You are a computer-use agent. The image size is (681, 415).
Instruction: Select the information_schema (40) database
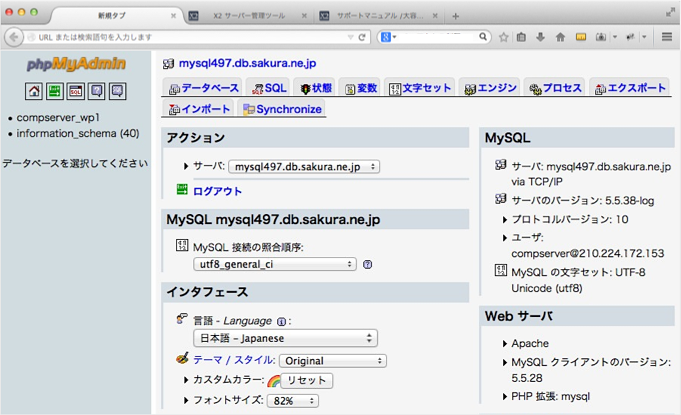[78, 133]
